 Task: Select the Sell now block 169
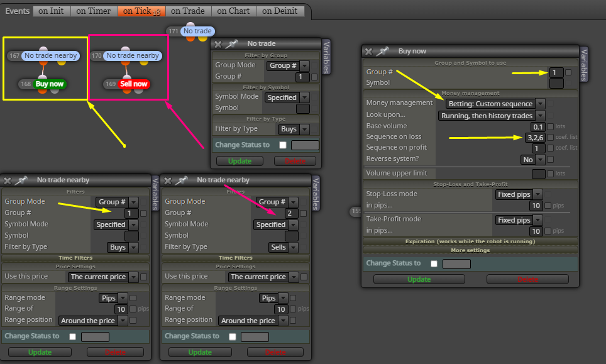(134, 84)
